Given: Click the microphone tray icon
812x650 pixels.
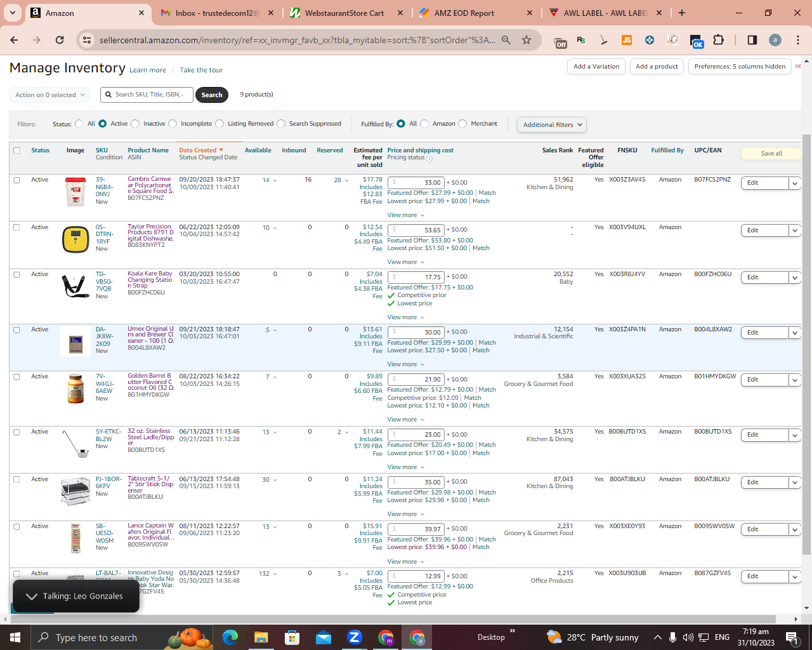Looking at the screenshot, I should click(x=672, y=637).
